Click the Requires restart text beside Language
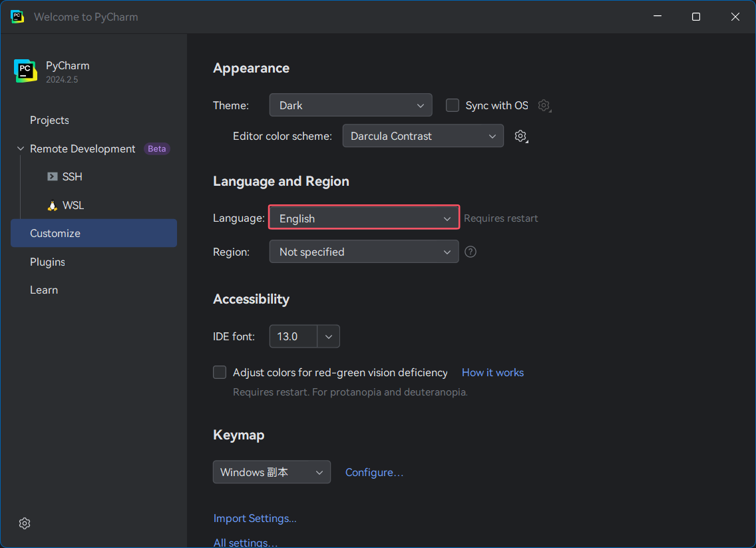This screenshot has height=548, width=756. coord(501,218)
